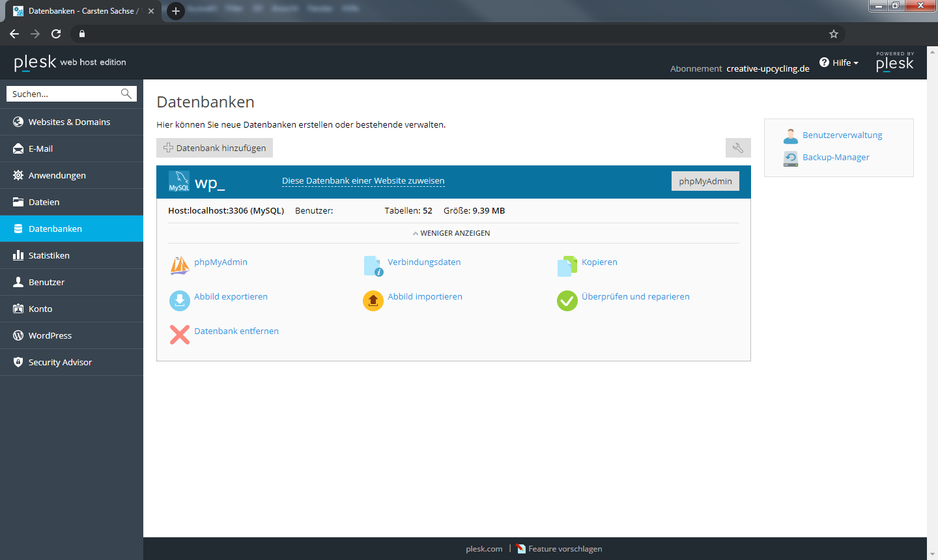Open Statistiken in the sidebar
This screenshot has width=938, height=560.
point(72,255)
